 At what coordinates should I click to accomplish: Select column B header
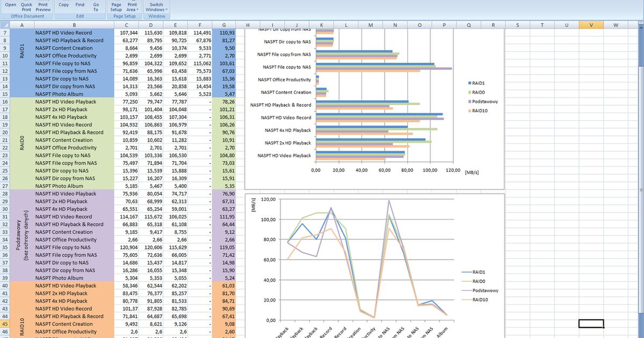point(74,25)
